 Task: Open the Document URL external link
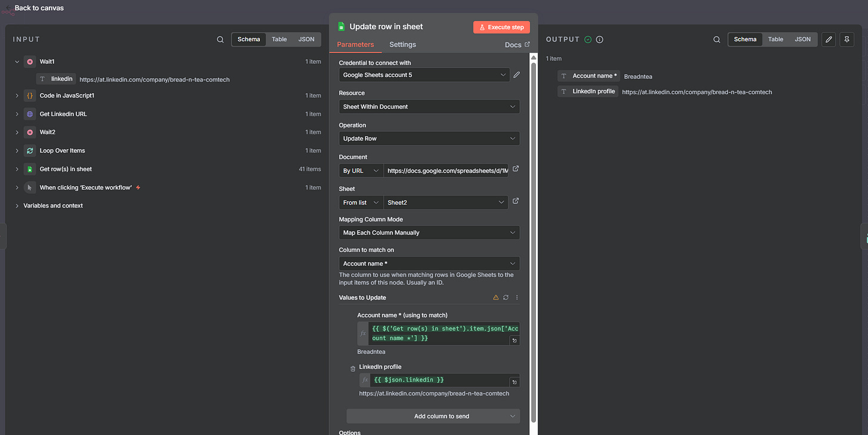pos(516,169)
